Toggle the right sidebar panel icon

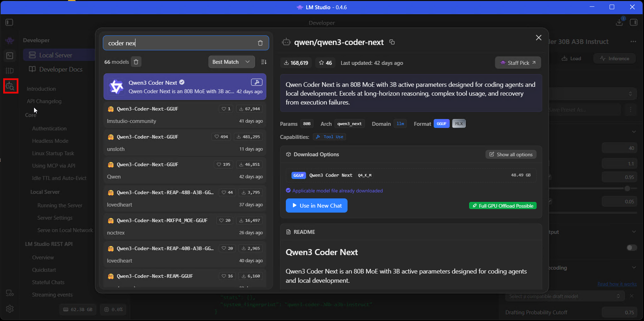[634, 22]
